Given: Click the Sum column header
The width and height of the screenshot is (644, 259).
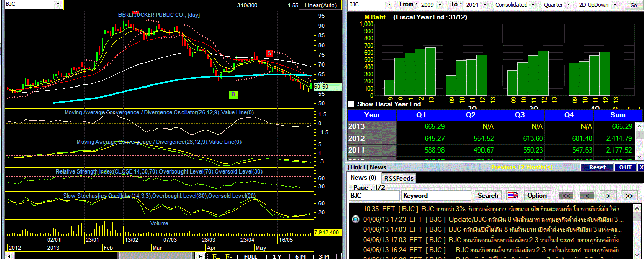Looking at the screenshot, I should [x=618, y=115].
